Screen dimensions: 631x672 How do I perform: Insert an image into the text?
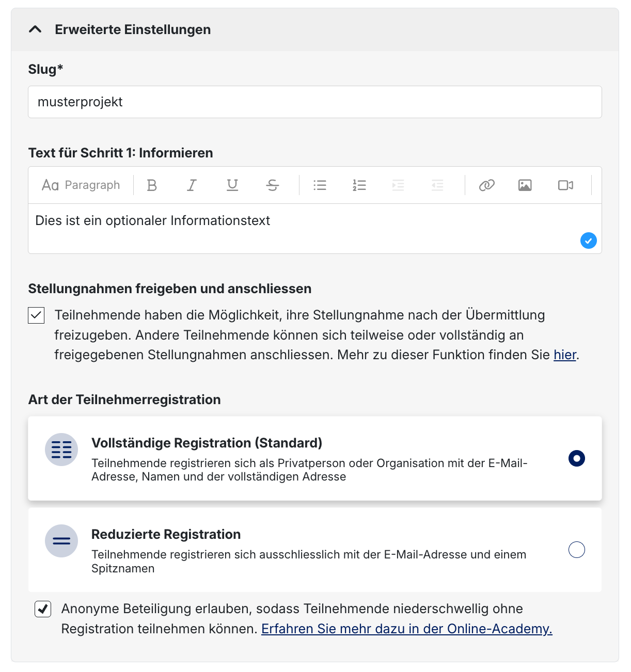pyautogui.click(x=525, y=185)
